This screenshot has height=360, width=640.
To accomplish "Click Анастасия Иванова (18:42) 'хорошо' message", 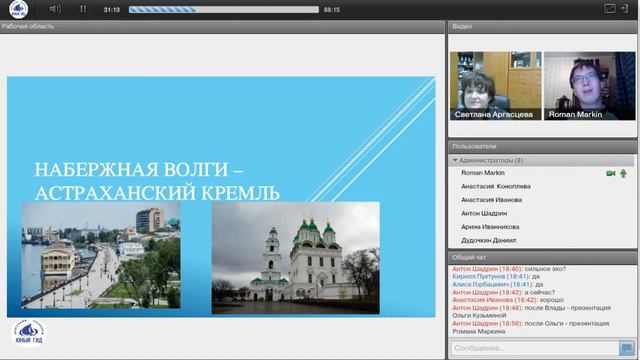I will 508,300.
